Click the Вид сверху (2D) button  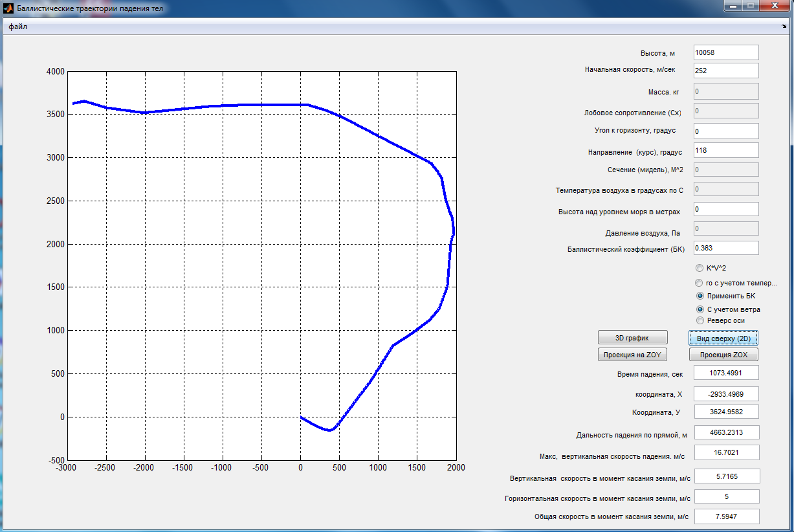(723, 338)
